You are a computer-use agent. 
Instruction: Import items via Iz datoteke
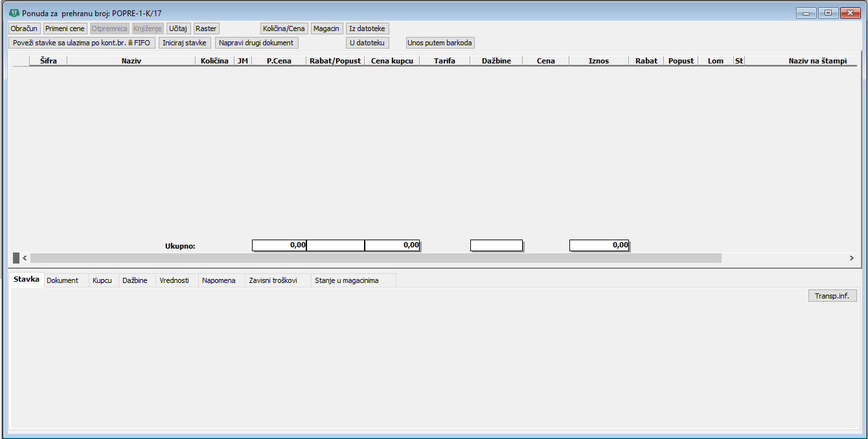click(367, 28)
